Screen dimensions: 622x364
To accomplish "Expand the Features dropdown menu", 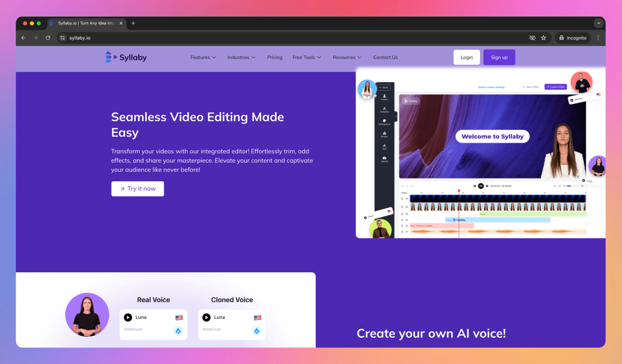I will click(203, 57).
